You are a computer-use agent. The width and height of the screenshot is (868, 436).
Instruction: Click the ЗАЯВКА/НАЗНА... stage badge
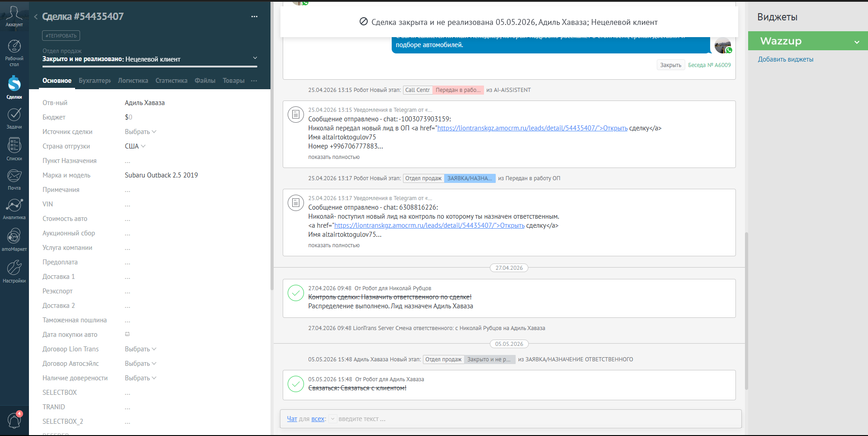pyautogui.click(x=470, y=178)
